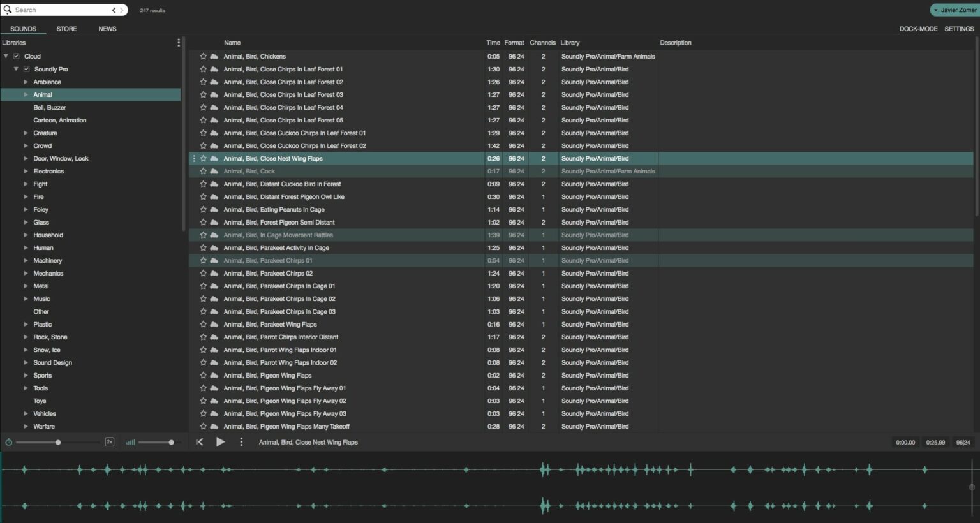Viewport: 980px width, 523px height.
Task: Click the volume level bars icon
Action: pyautogui.click(x=130, y=441)
